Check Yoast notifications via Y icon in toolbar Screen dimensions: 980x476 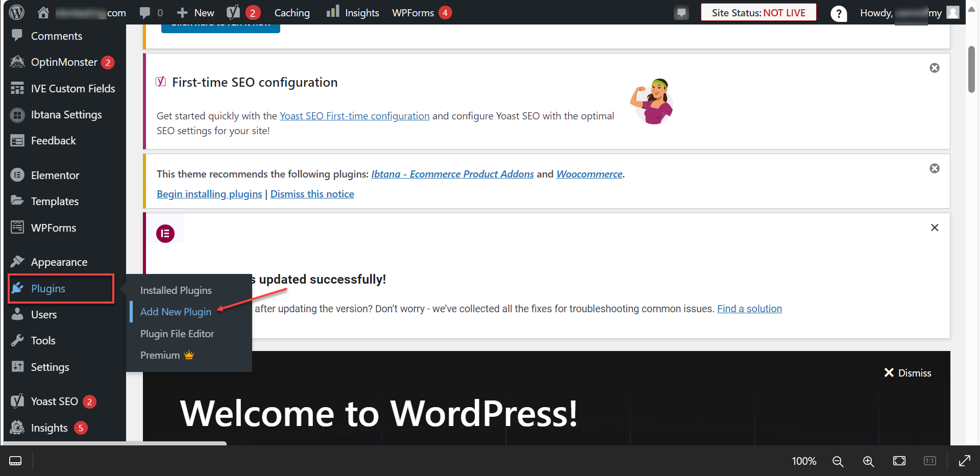coord(234,12)
